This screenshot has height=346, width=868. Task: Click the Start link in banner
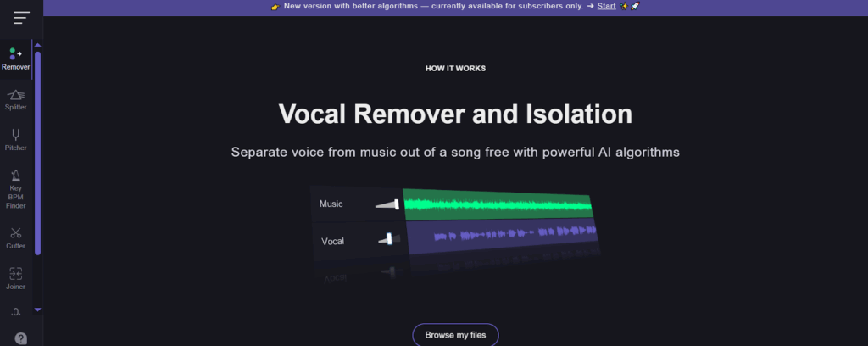pos(606,6)
